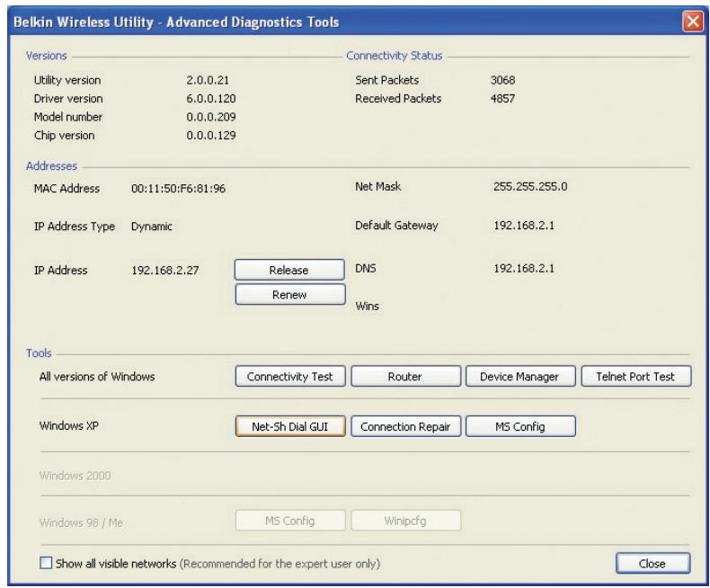Click the Release IP address button
The width and height of the screenshot is (710, 588).
click(289, 270)
